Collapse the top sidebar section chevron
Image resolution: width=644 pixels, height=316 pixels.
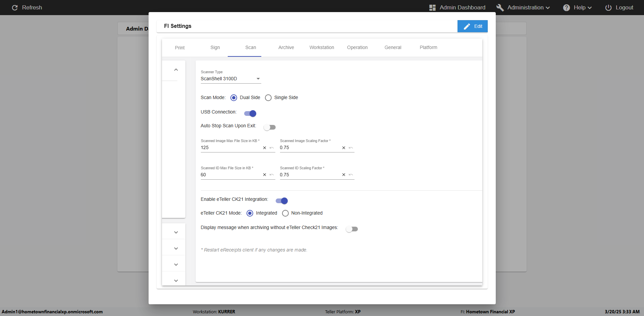(176, 70)
